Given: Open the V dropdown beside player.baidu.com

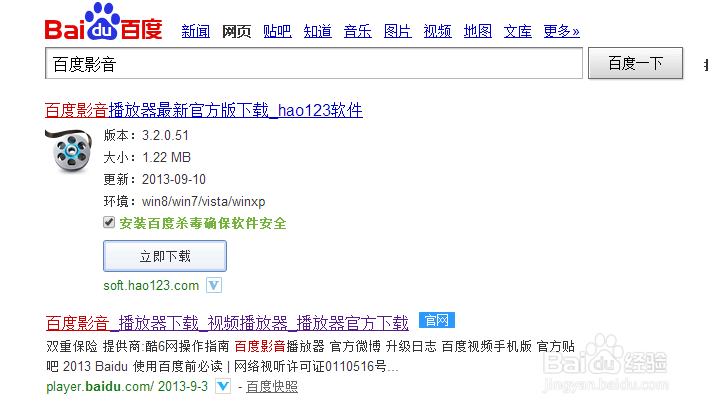Looking at the screenshot, I should click(x=223, y=386).
